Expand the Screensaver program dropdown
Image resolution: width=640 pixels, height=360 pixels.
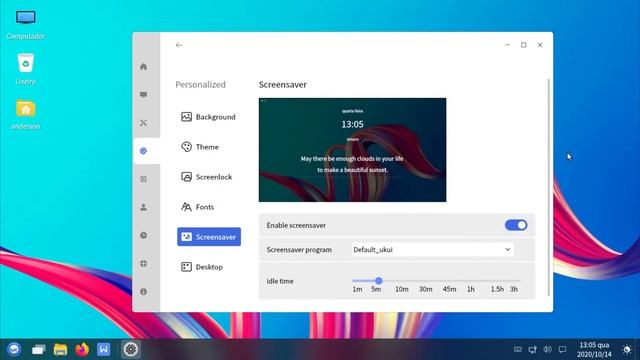[433, 249]
